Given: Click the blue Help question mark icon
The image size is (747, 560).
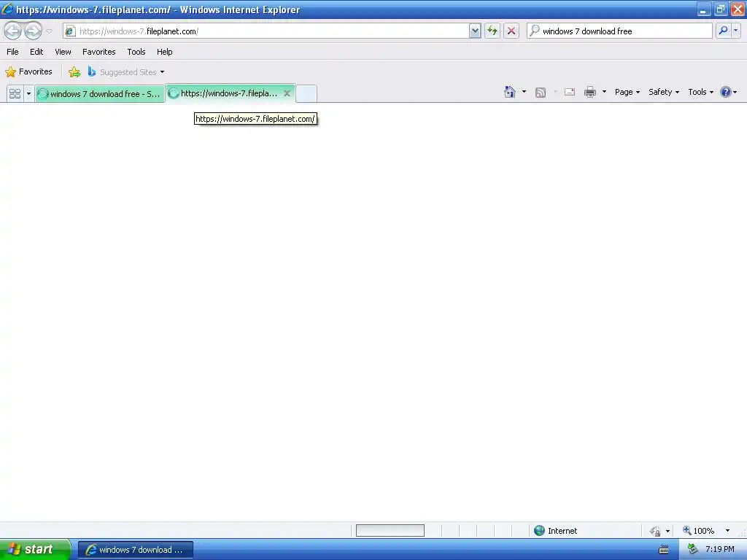Looking at the screenshot, I should point(725,92).
